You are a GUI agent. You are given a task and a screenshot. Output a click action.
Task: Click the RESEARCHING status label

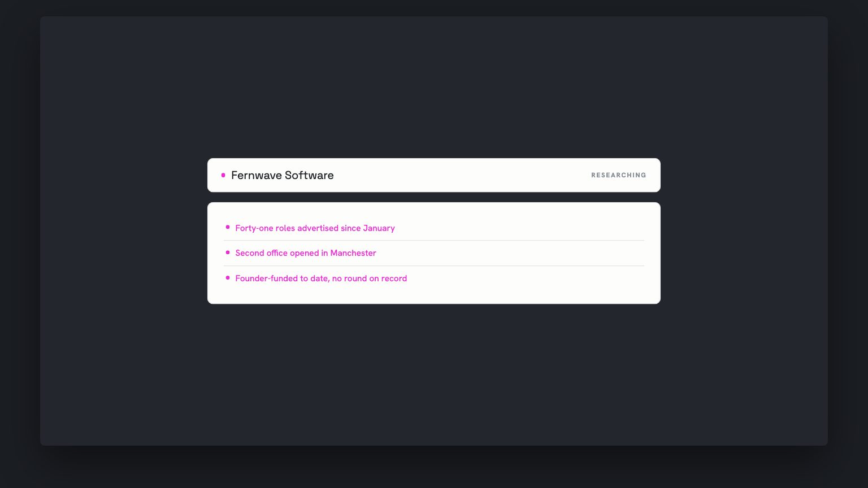[619, 175]
